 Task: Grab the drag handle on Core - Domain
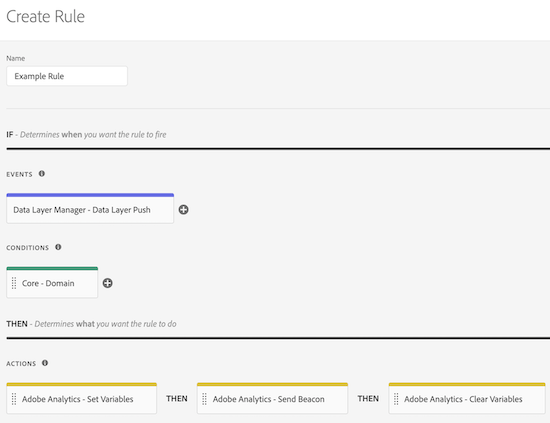[14, 283]
